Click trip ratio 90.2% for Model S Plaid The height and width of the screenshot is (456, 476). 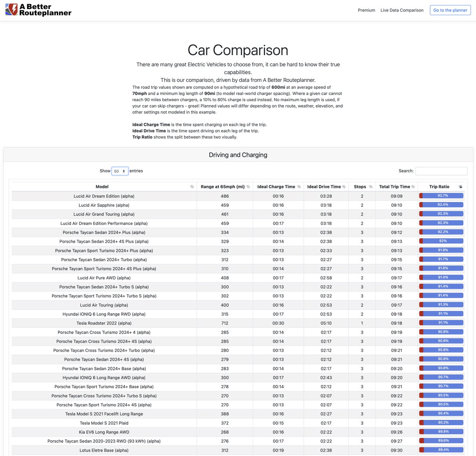[x=441, y=423]
